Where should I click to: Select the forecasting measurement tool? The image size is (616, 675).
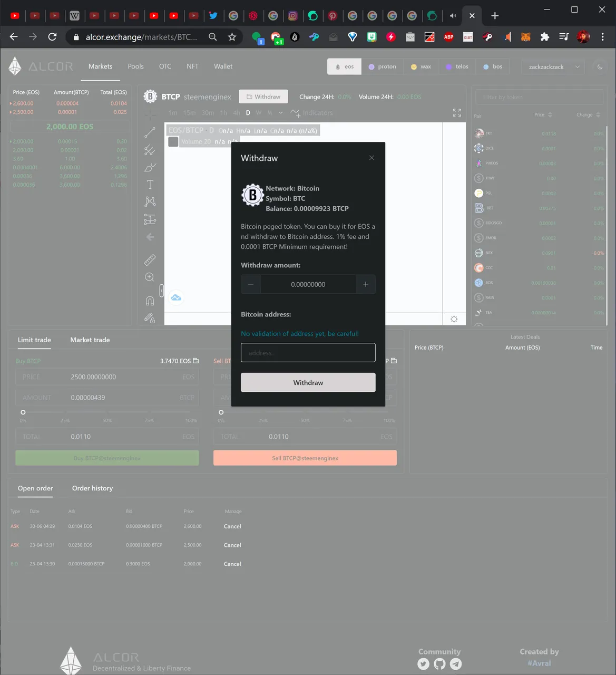click(150, 219)
